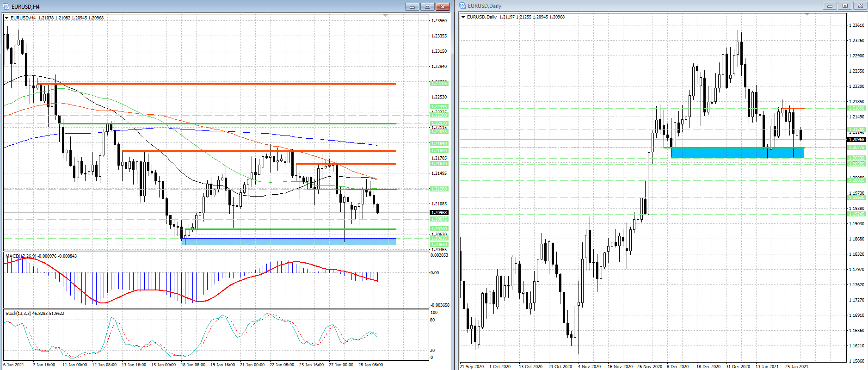The height and width of the screenshot is (370, 868).
Task: Expand the arrow beside EURUSD,H4 chart label
Action: tap(7, 18)
